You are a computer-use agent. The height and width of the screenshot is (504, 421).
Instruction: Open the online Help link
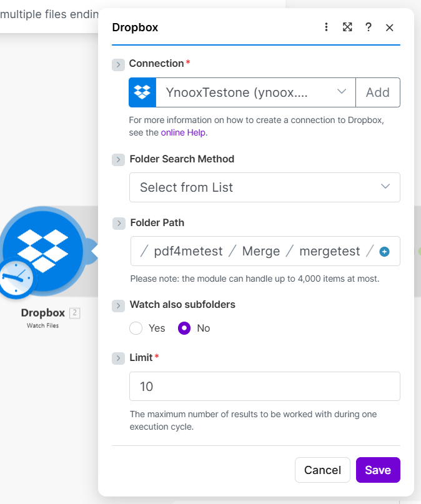pyautogui.click(x=183, y=132)
